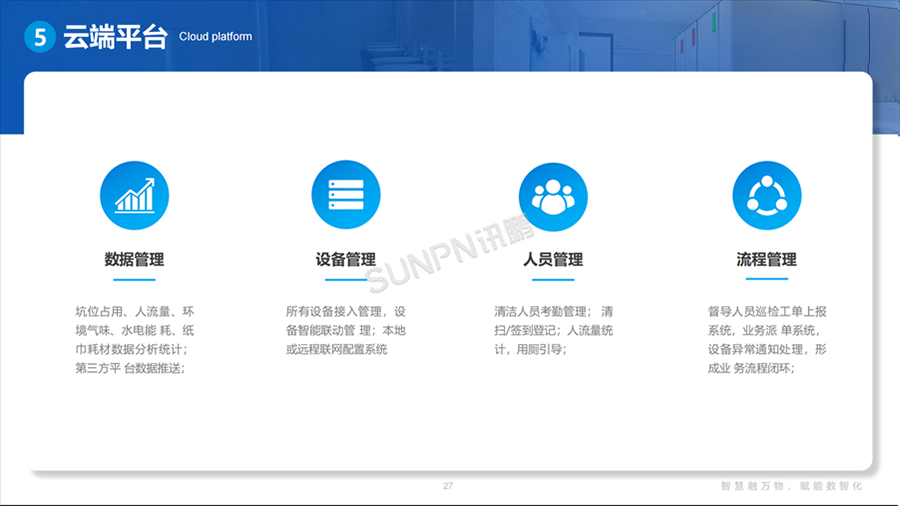
Task: Click the data management chart icon
Action: tap(134, 195)
